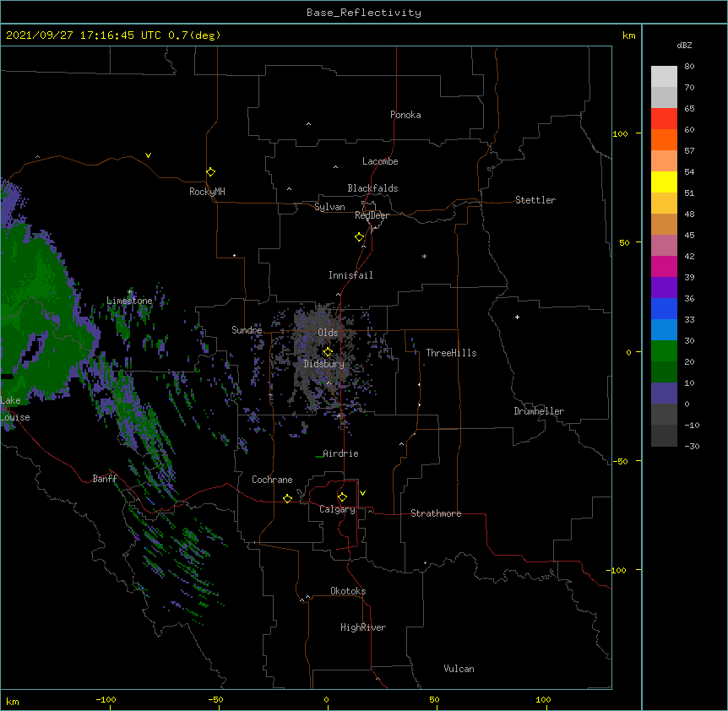Click the Drumheller label
This screenshot has height=711, width=728.
539,411
